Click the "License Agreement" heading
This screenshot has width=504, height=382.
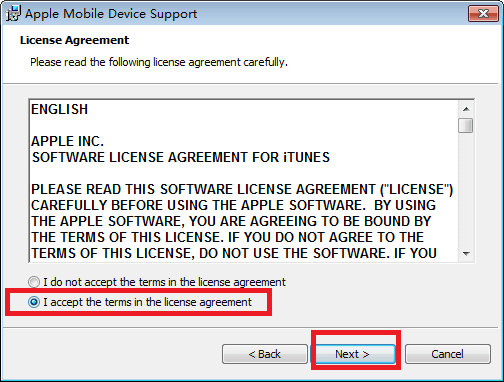point(74,40)
